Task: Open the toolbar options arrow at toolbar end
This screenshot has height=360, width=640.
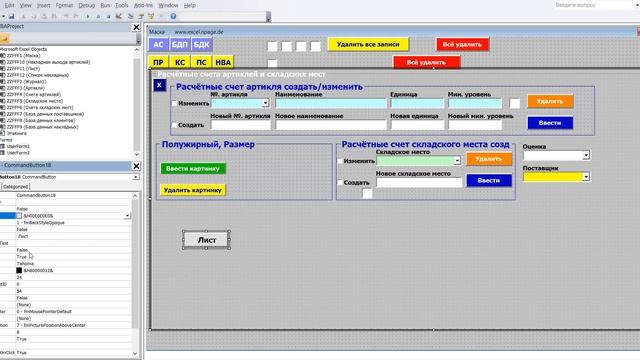Action: (268, 17)
